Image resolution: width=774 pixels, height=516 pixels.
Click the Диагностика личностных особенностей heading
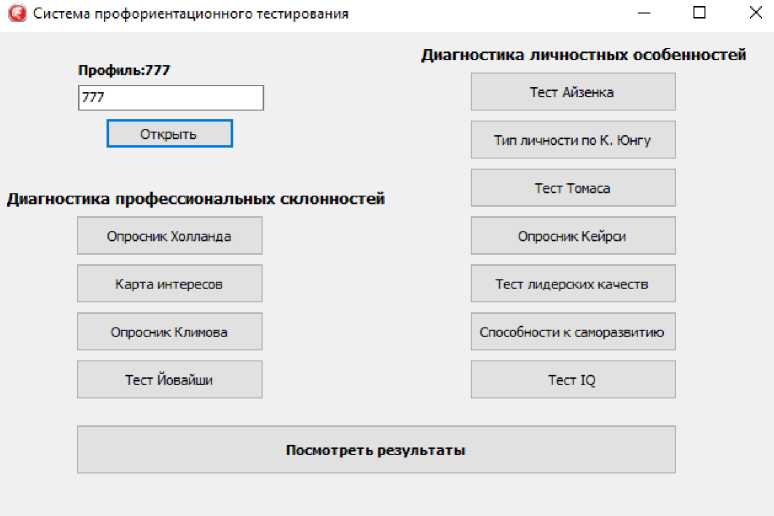(x=583, y=55)
